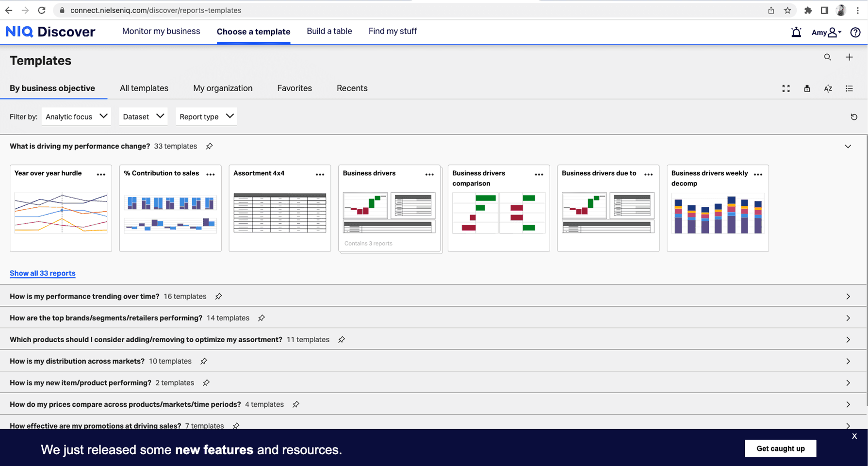
Task: Open the Year over year hurdle chart thumbnail
Action: (61, 214)
